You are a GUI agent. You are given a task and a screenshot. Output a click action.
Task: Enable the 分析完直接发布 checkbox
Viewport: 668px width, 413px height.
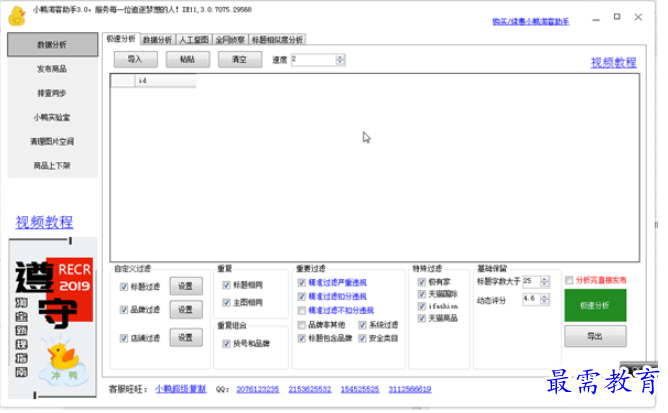click(569, 280)
